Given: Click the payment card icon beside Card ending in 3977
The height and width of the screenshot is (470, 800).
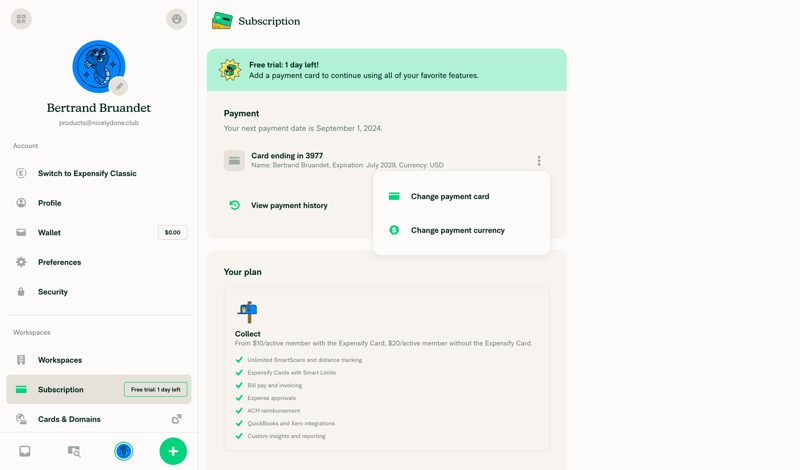Looking at the screenshot, I should pos(234,161).
